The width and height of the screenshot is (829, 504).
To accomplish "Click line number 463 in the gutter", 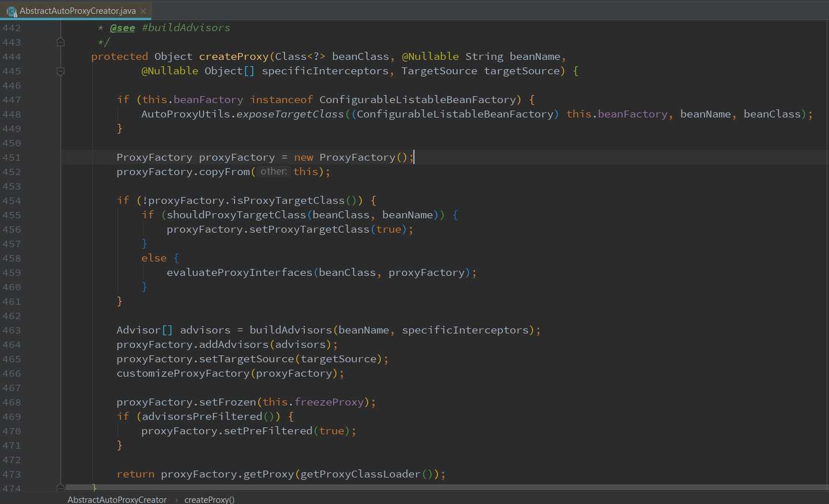I will tap(12, 330).
